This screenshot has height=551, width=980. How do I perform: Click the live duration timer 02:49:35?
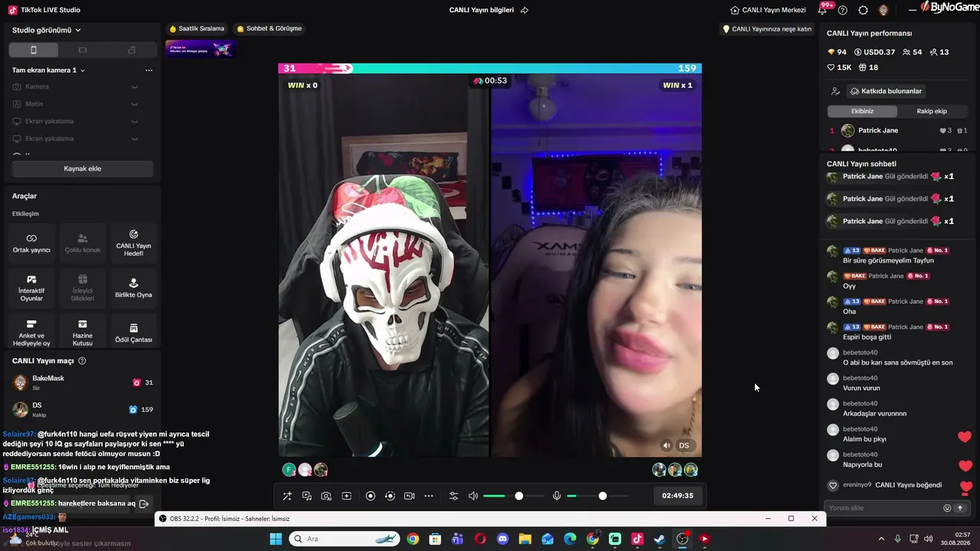678,496
